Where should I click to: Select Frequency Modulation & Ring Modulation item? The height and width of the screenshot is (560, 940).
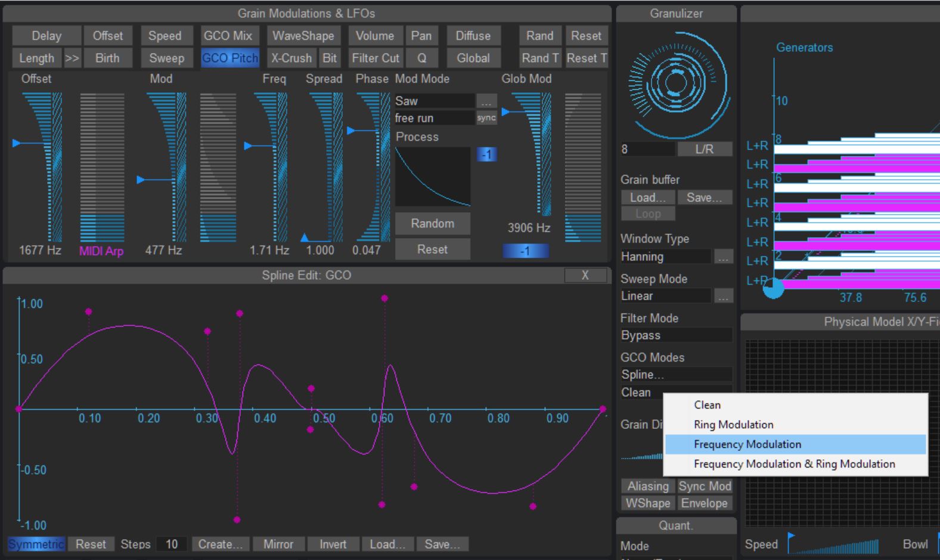coord(795,464)
